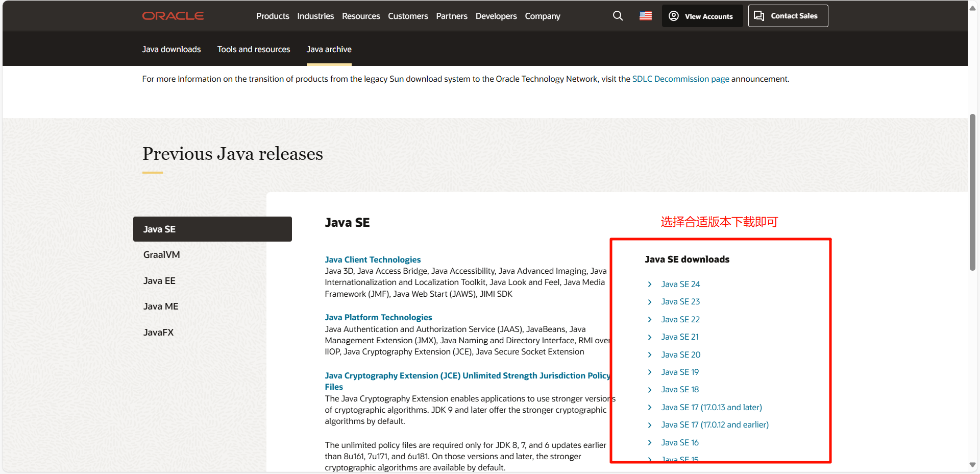Screen dimensions: 980x474
Task: Select Java EE in the sidebar
Action: click(159, 280)
